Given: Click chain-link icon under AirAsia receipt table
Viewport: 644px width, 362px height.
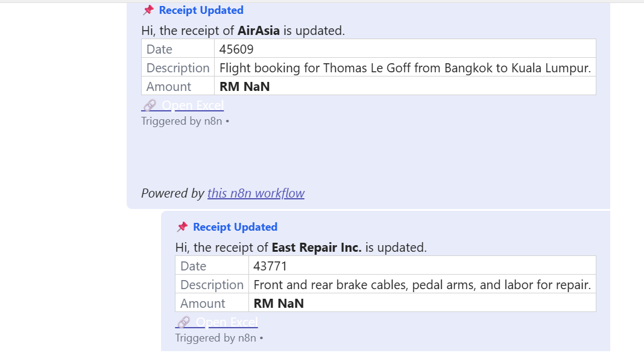Looking at the screenshot, I should click(149, 105).
